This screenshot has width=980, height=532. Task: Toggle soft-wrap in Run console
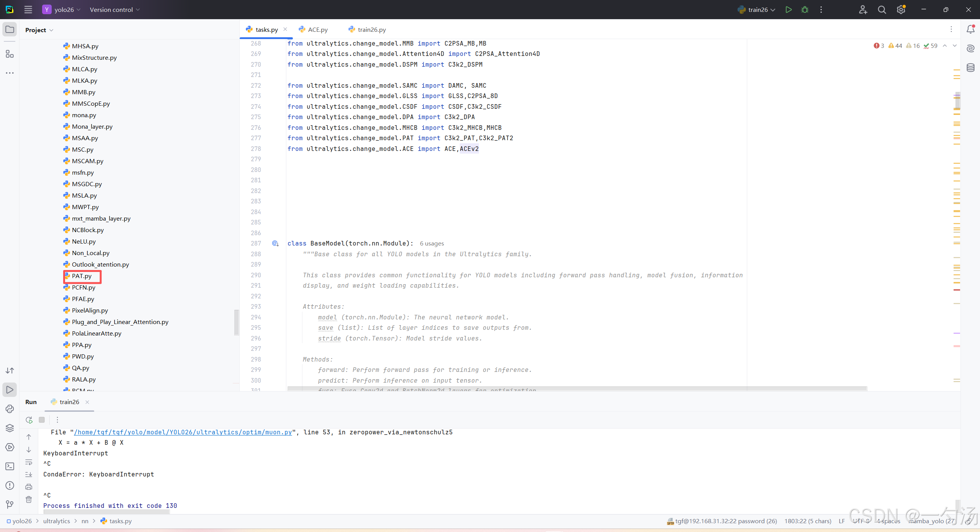[x=29, y=462]
